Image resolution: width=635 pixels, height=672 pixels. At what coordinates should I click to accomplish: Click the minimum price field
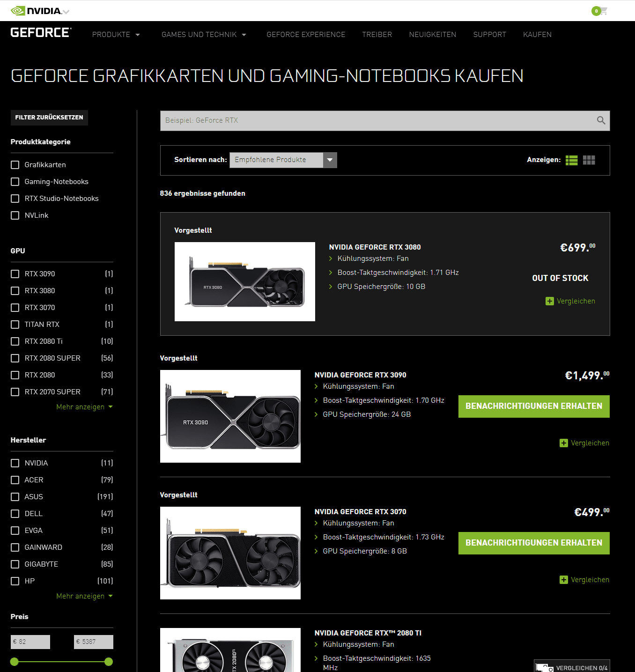pos(30,642)
